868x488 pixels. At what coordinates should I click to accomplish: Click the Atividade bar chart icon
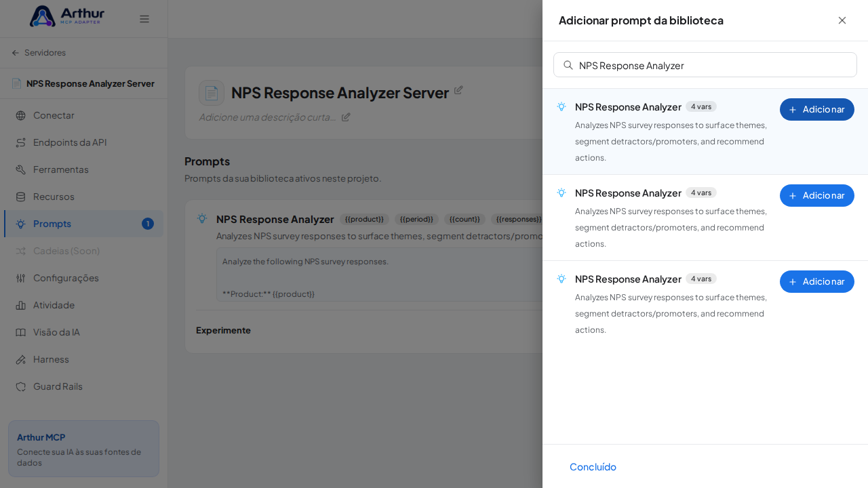pyautogui.click(x=20, y=305)
